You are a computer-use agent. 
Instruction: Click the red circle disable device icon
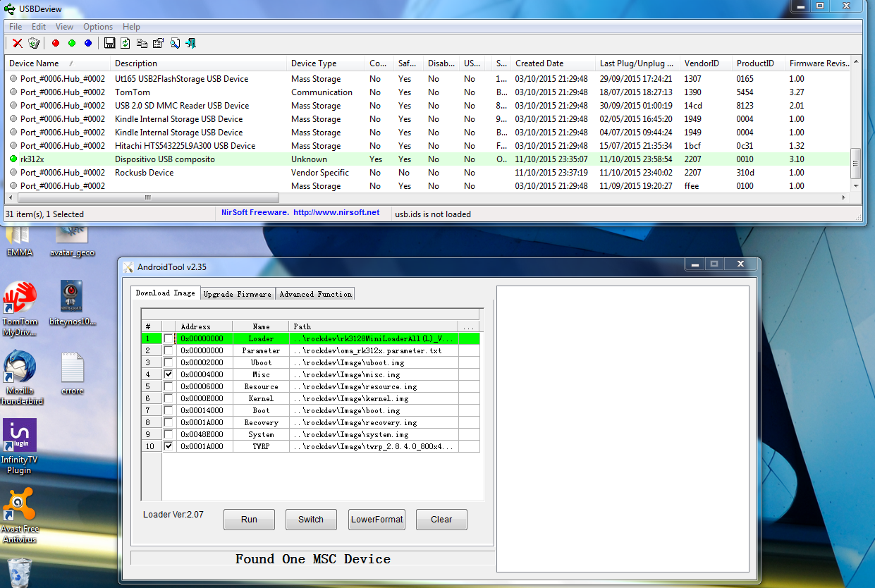56,44
